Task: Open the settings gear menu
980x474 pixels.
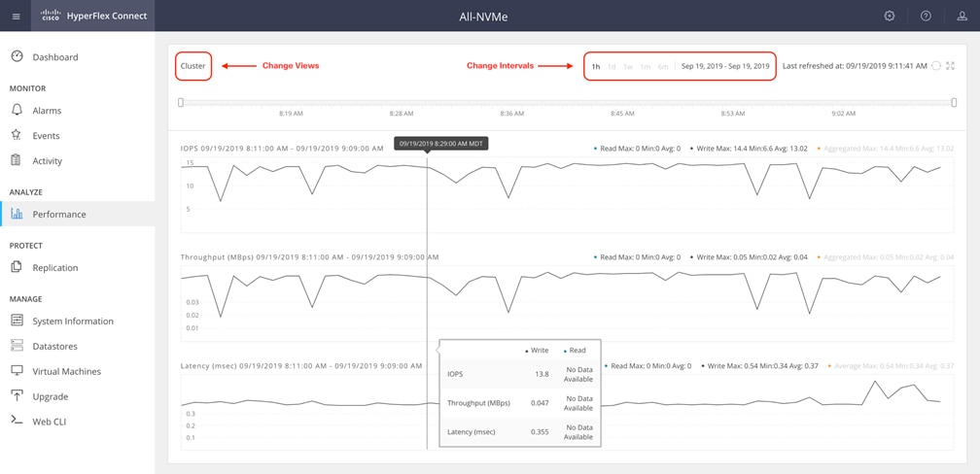Action: click(890, 17)
